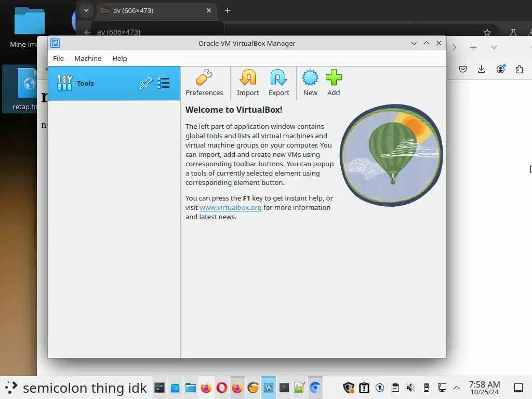Switch to VirtualBox in the taskbar
532x399 pixels.
pyautogui.click(x=269, y=388)
